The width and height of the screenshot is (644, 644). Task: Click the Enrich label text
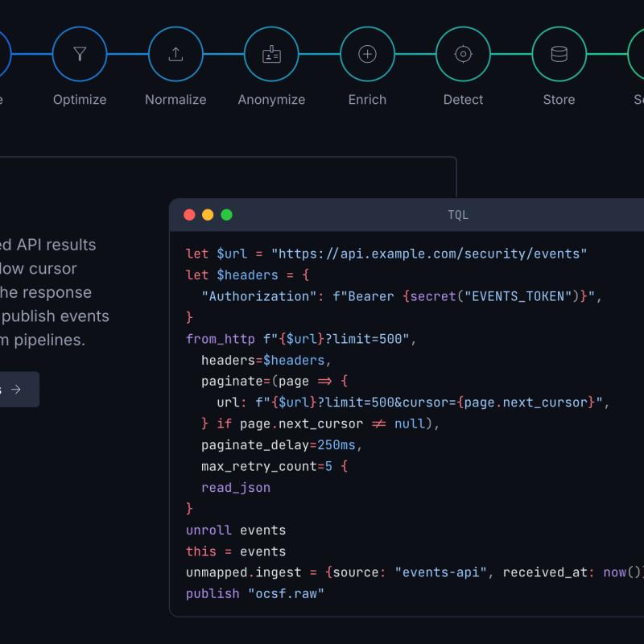pos(367,99)
